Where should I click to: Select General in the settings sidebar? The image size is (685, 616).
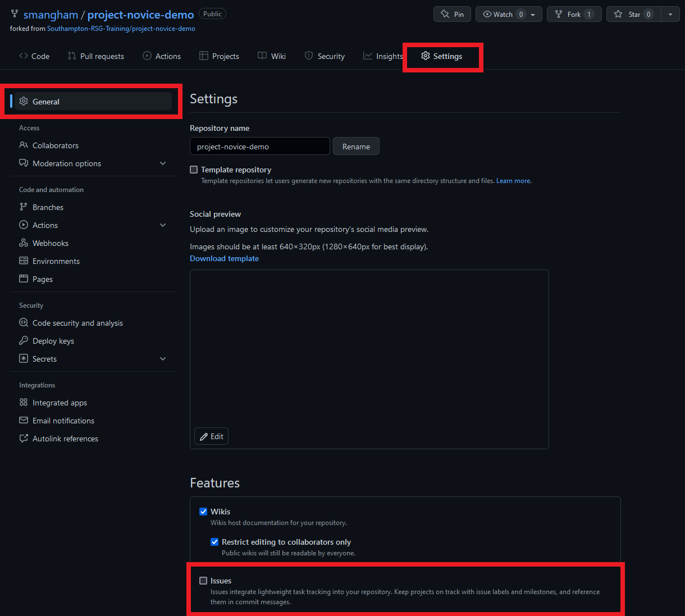(93, 102)
